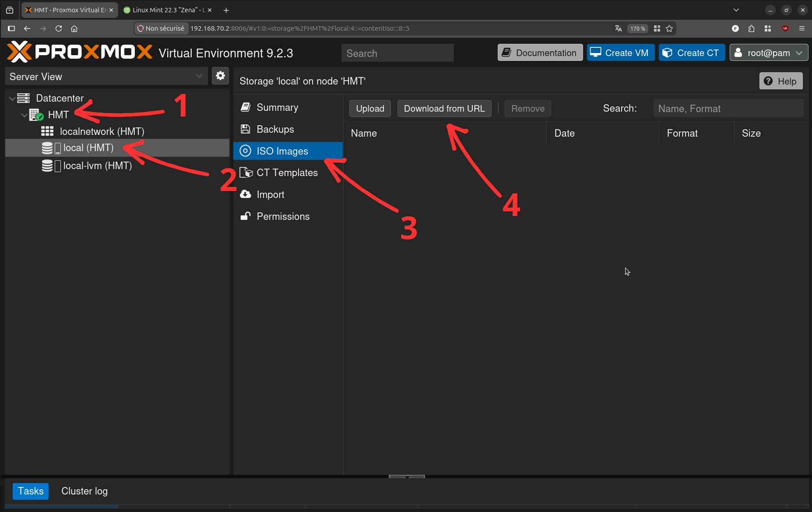The image size is (812, 512).
Task: Click the Backups floppy disk icon
Action: [x=246, y=129]
